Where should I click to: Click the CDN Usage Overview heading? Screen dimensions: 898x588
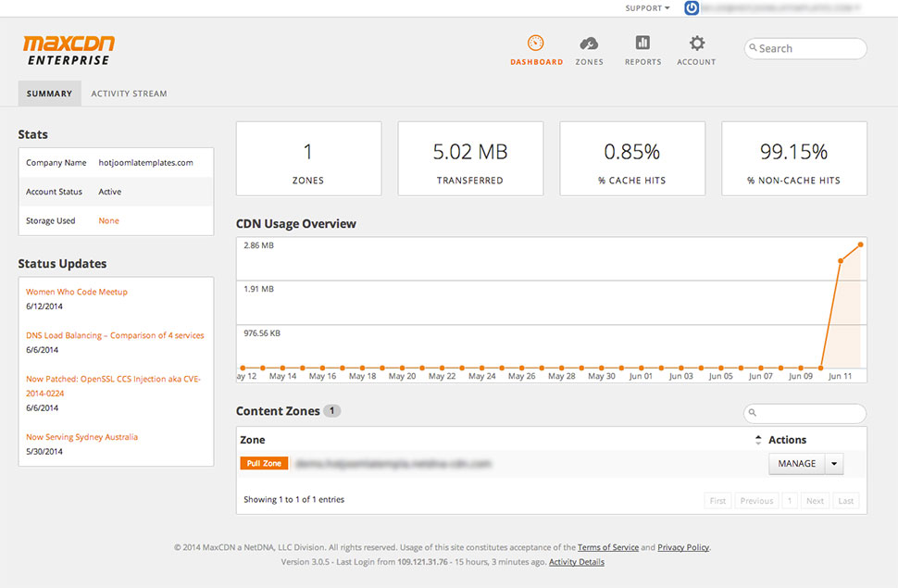coord(296,224)
